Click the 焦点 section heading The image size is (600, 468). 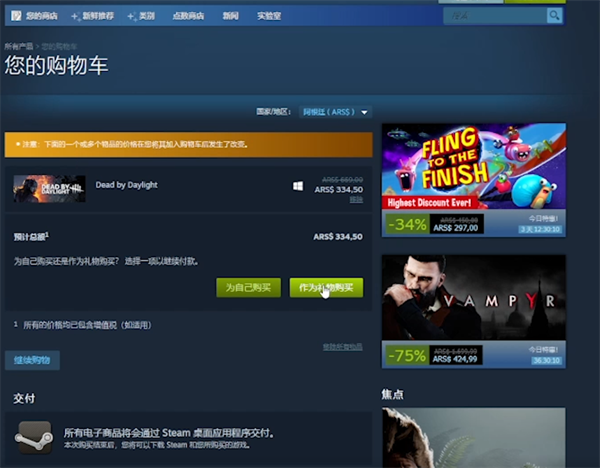click(392, 395)
